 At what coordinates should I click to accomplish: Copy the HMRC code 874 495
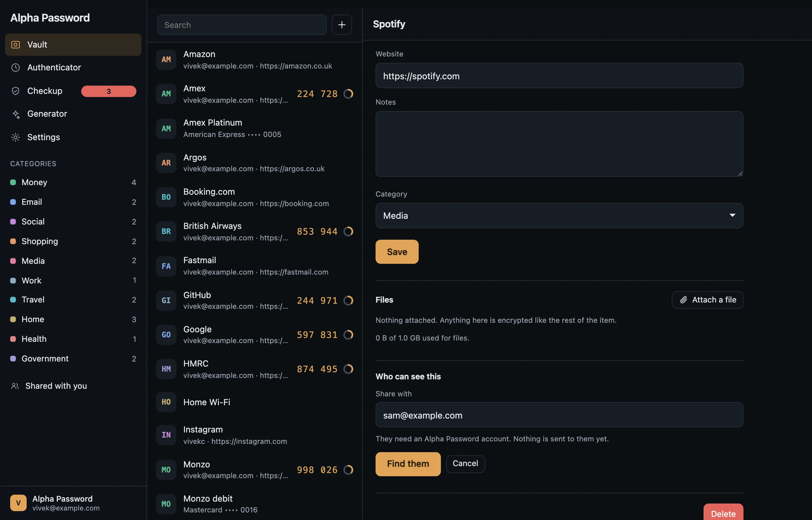pos(317,369)
